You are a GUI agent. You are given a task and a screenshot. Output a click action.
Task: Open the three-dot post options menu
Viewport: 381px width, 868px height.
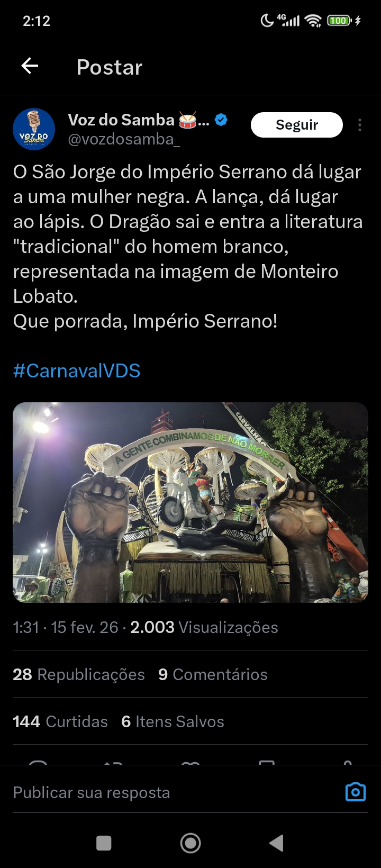click(x=360, y=125)
